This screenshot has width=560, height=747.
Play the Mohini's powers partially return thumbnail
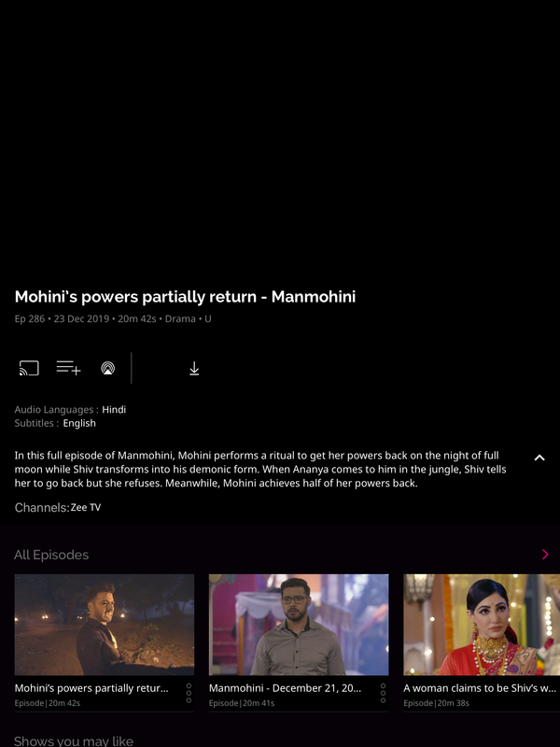click(105, 625)
